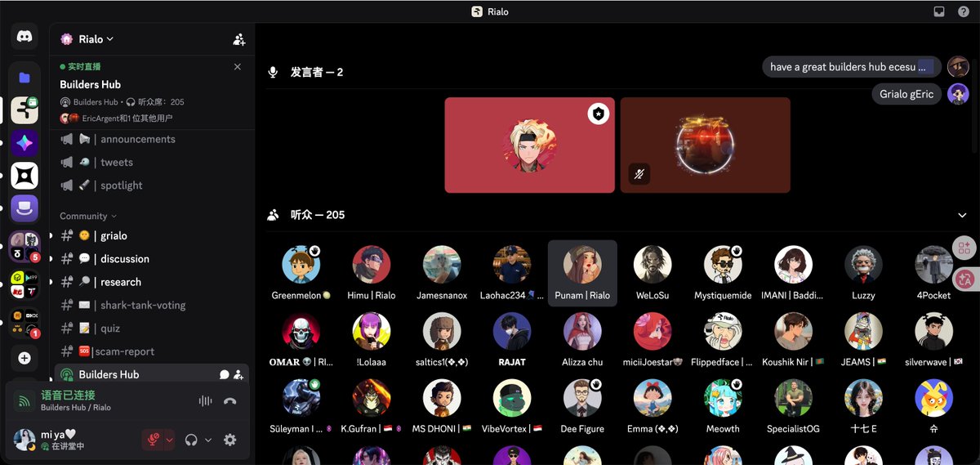Viewport: 980px width, 465px height.
Task: Open the purple sparkle star server
Action: pos(24,144)
